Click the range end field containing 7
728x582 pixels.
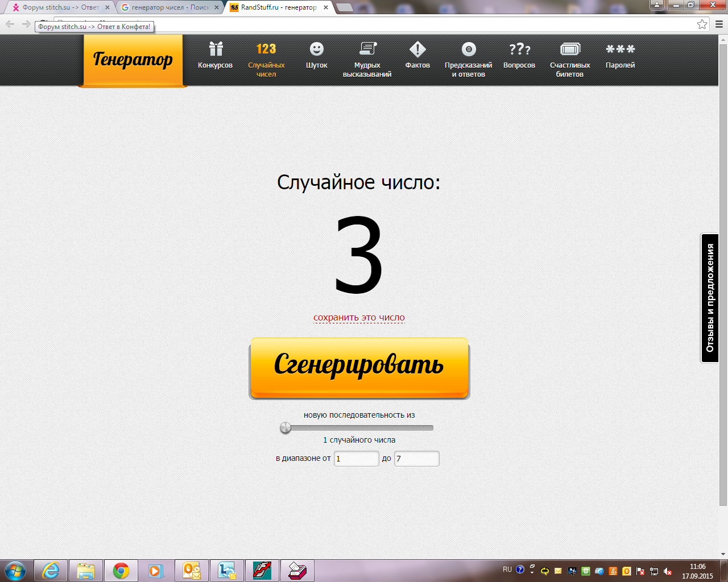pos(416,459)
